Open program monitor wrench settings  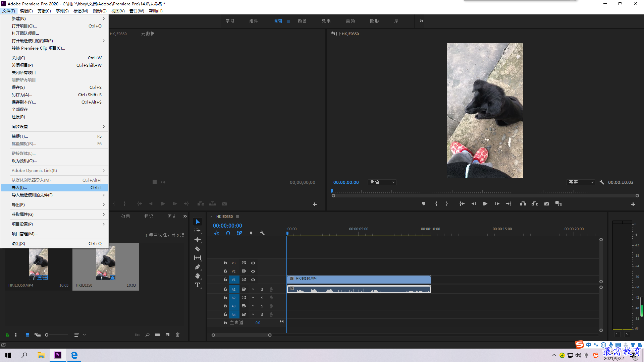(x=602, y=182)
